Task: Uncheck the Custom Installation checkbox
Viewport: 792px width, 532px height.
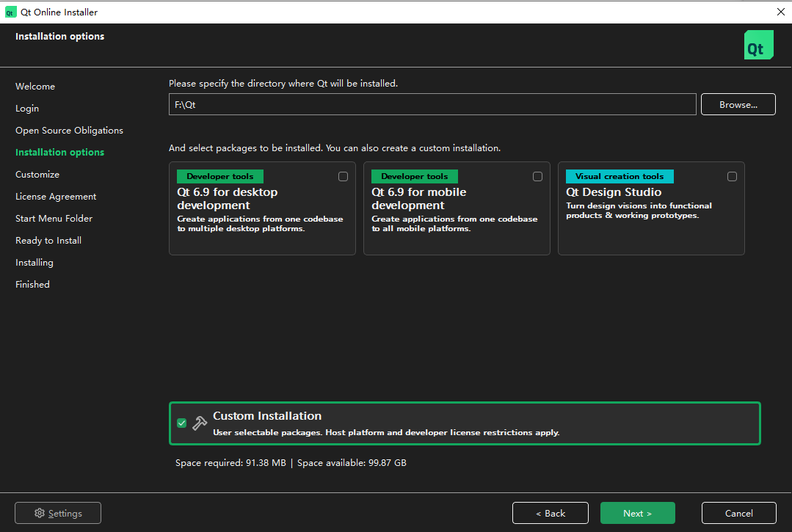Action: point(181,423)
